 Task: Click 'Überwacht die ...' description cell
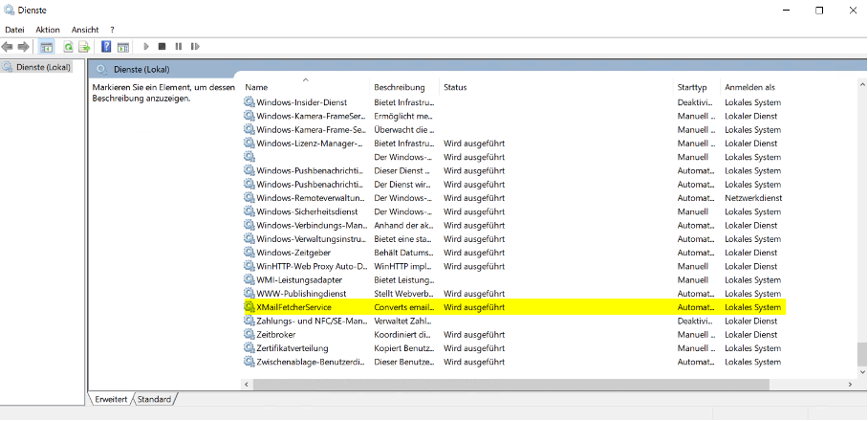(x=402, y=129)
